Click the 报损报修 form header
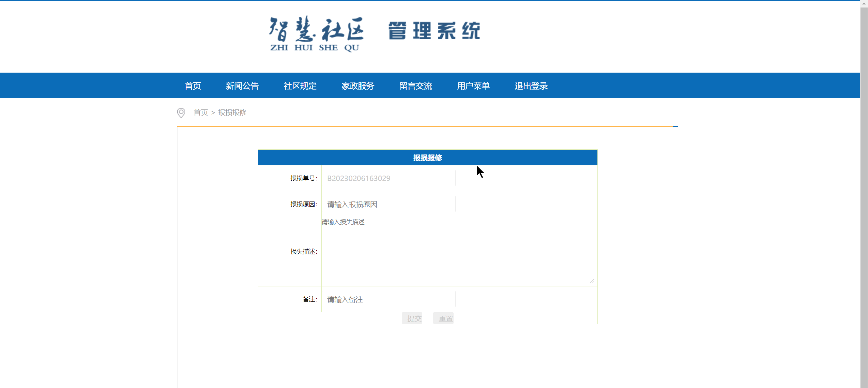The width and height of the screenshot is (868, 388). tap(428, 158)
